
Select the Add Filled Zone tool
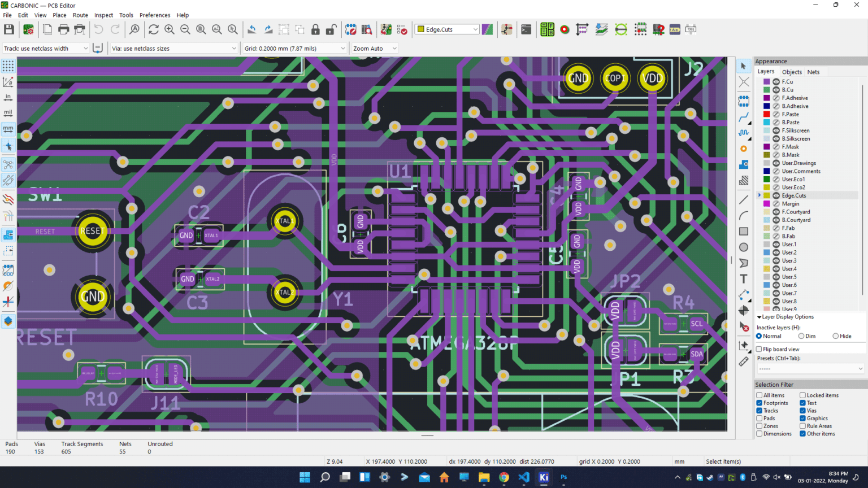pyautogui.click(x=744, y=164)
